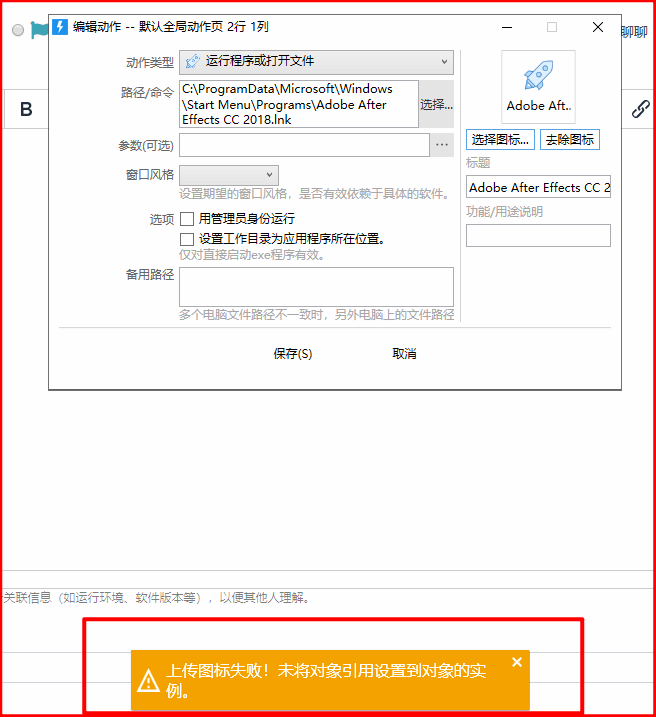Viewport: 656px width, 717px height.
Task: Open the 动作类型 dropdown
Action: 316,62
